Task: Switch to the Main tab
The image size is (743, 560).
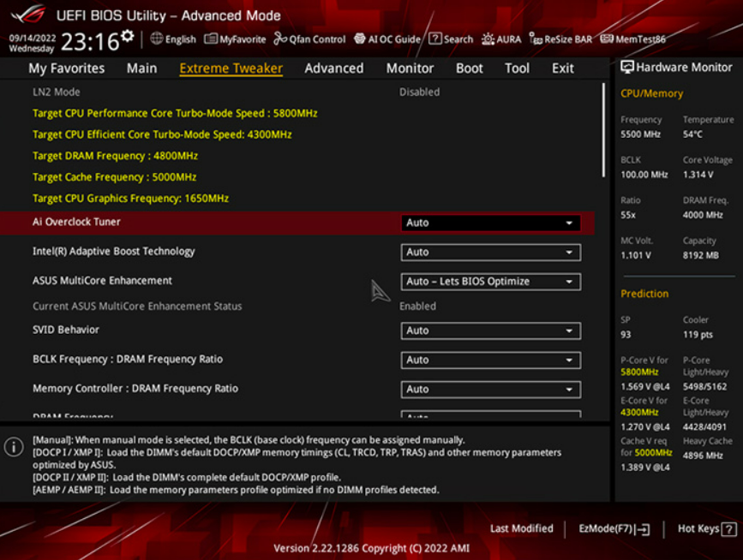Action: [141, 69]
